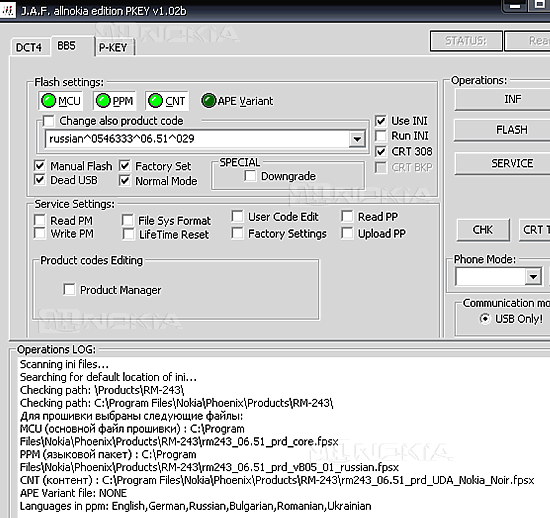Viewport: 550px width, 518px height.
Task: Enable the Run INI checkbox
Action: coord(381,136)
